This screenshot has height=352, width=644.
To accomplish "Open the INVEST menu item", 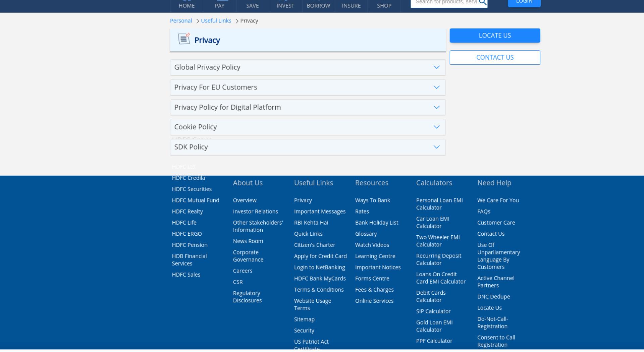I will click(285, 6).
